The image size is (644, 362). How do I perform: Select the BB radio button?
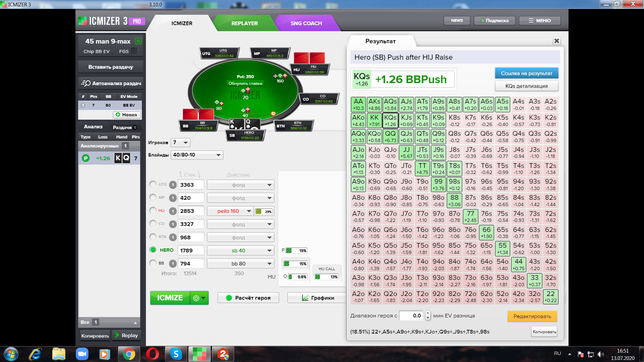(x=153, y=263)
